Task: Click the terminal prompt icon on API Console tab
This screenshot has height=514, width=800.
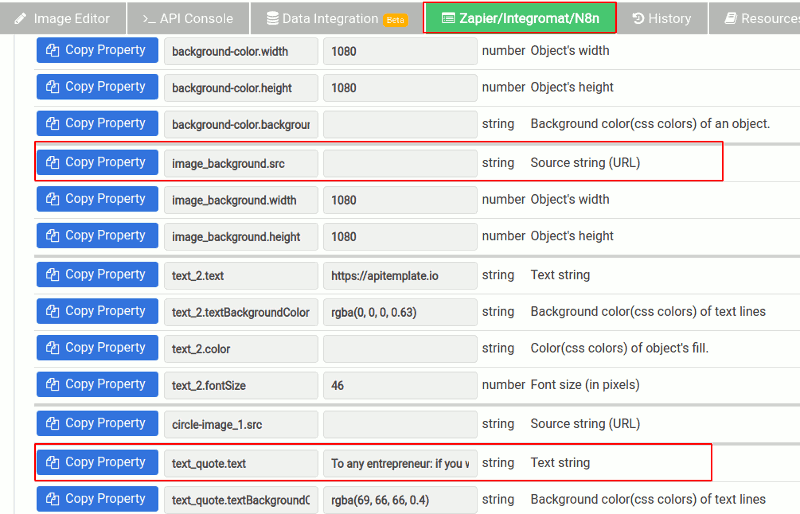Action: 149,19
